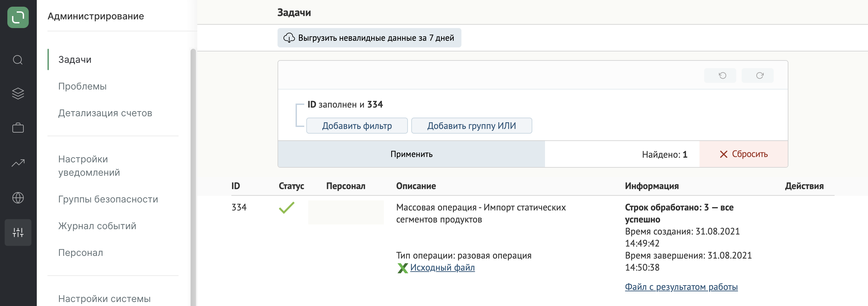
Task: Click the cloud download icon
Action: coord(289,38)
